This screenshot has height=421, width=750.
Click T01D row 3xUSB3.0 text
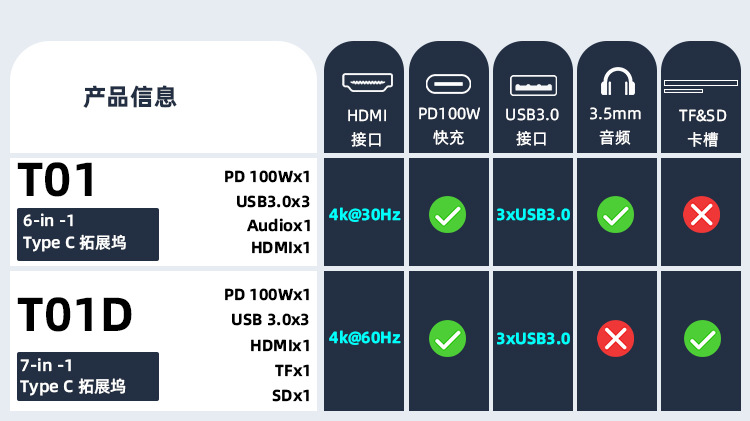(x=533, y=338)
